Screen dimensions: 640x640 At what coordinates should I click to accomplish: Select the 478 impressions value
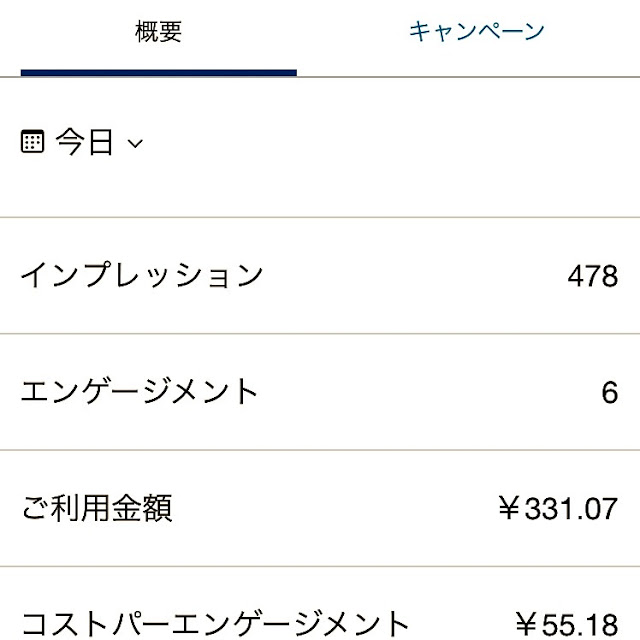click(x=593, y=276)
